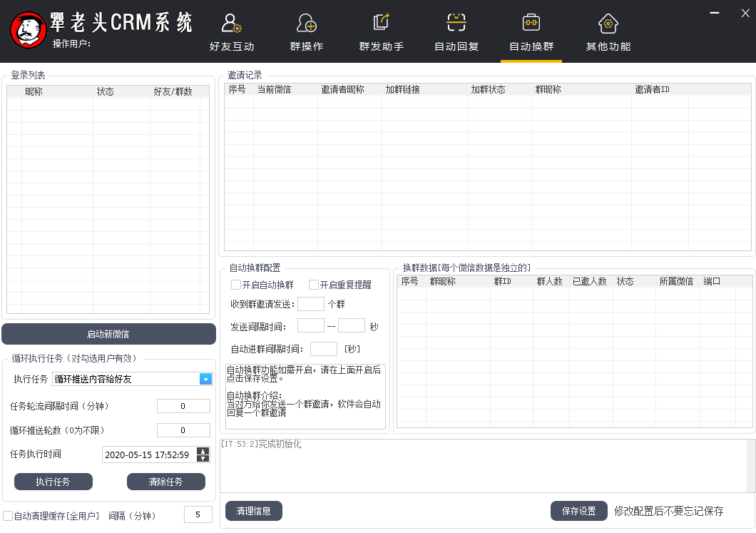Expand the 执行任务 dropdown arrow
Viewport: 756px width, 533px height.
[x=205, y=379]
